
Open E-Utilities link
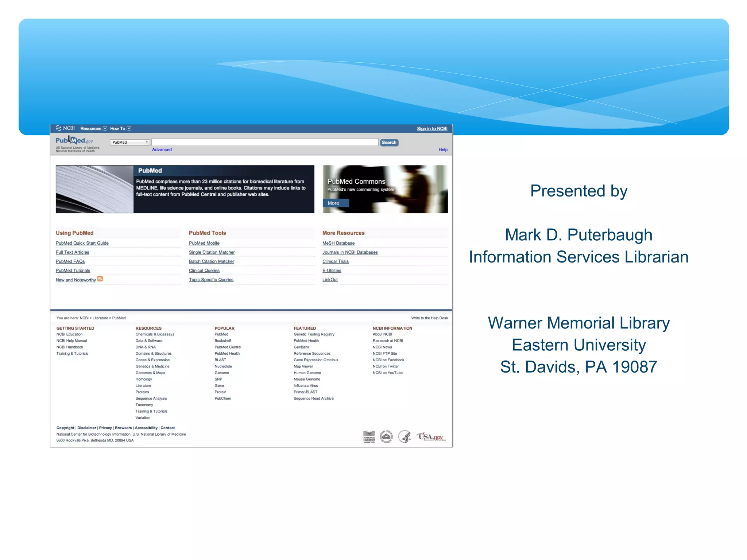[332, 271]
